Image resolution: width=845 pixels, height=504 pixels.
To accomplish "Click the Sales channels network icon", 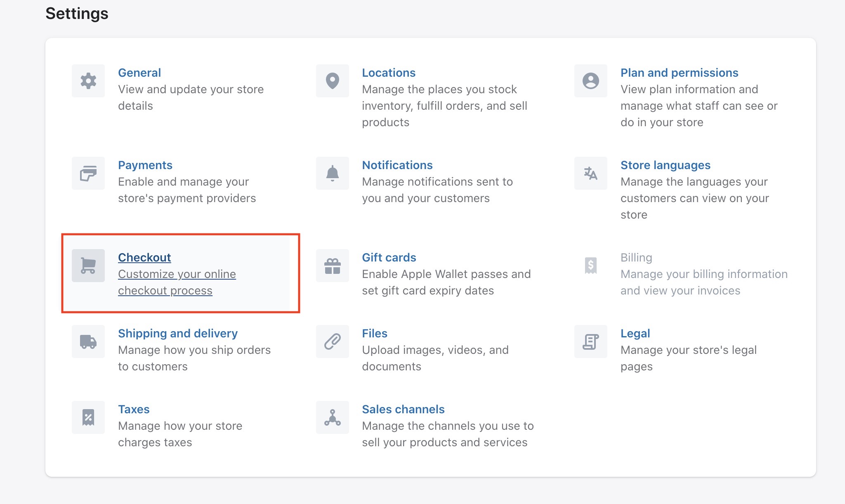I will tap(332, 417).
